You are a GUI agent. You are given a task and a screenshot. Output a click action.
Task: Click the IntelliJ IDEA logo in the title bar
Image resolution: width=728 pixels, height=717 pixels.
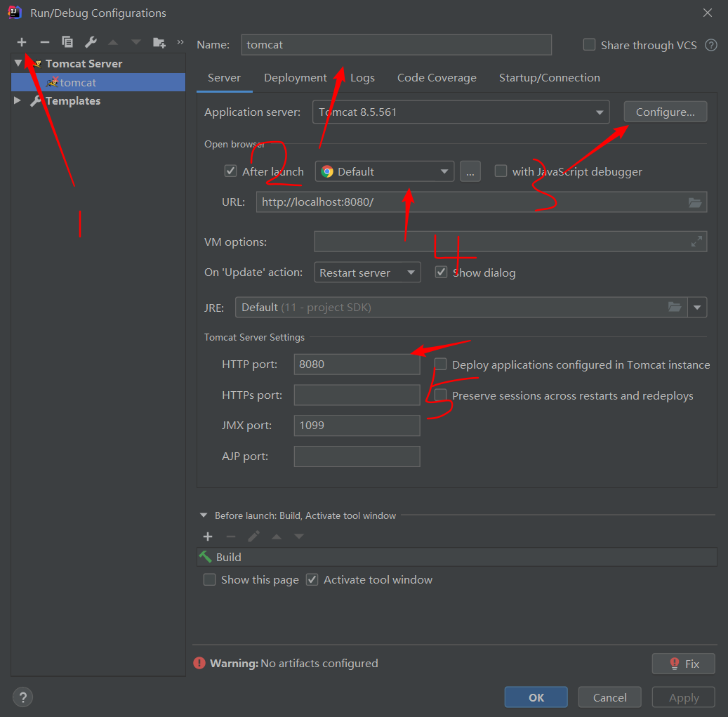(15, 13)
